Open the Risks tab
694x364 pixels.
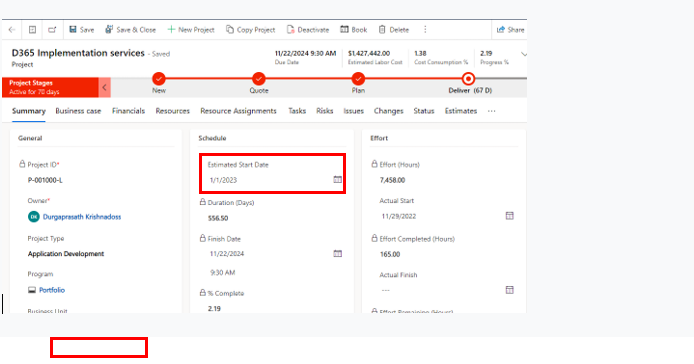click(324, 111)
